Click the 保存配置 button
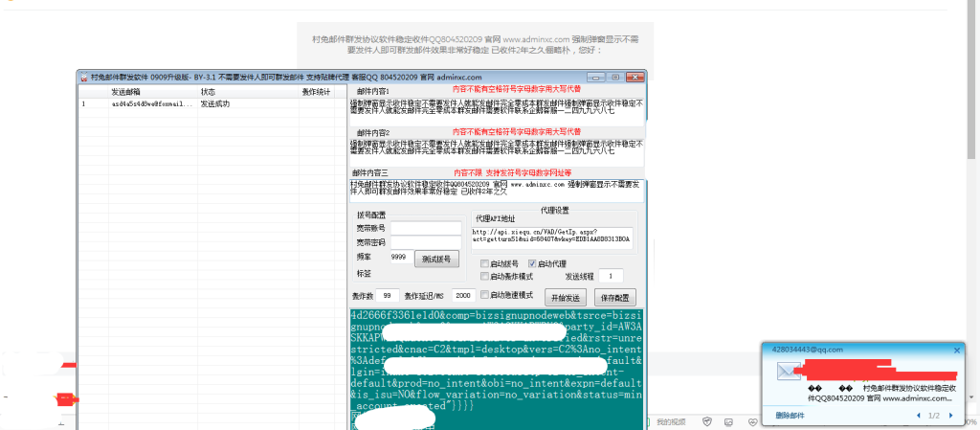 tap(614, 298)
